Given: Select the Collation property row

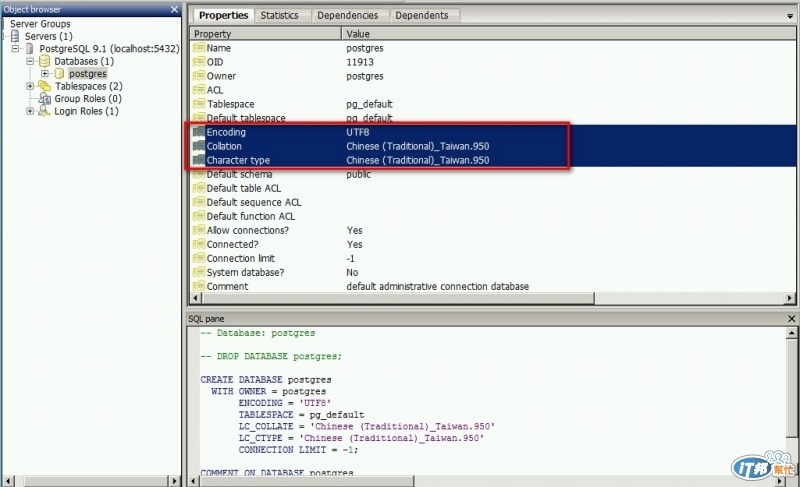Looking at the screenshot, I should point(493,146).
